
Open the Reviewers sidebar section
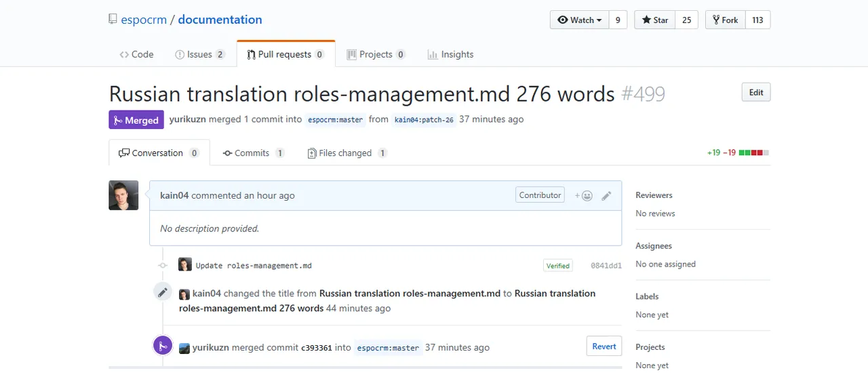[x=654, y=195]
